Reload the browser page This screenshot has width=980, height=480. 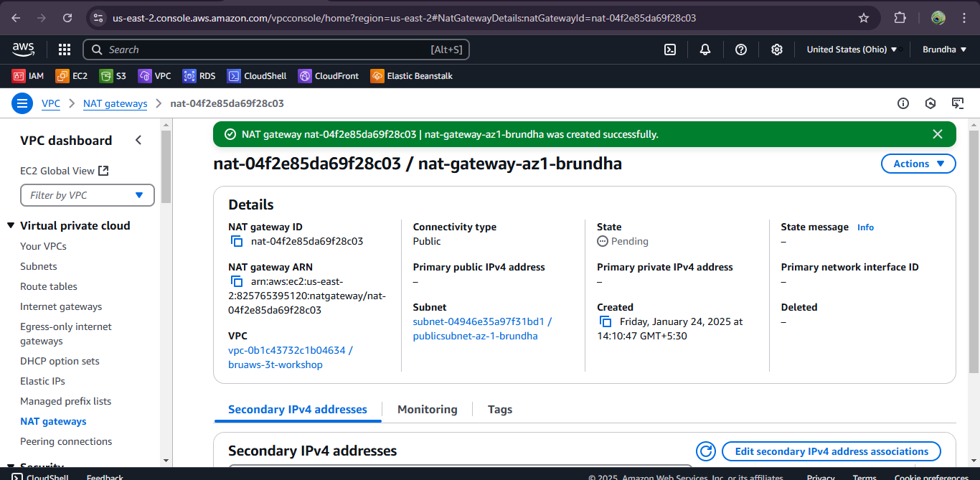point(67,18)
